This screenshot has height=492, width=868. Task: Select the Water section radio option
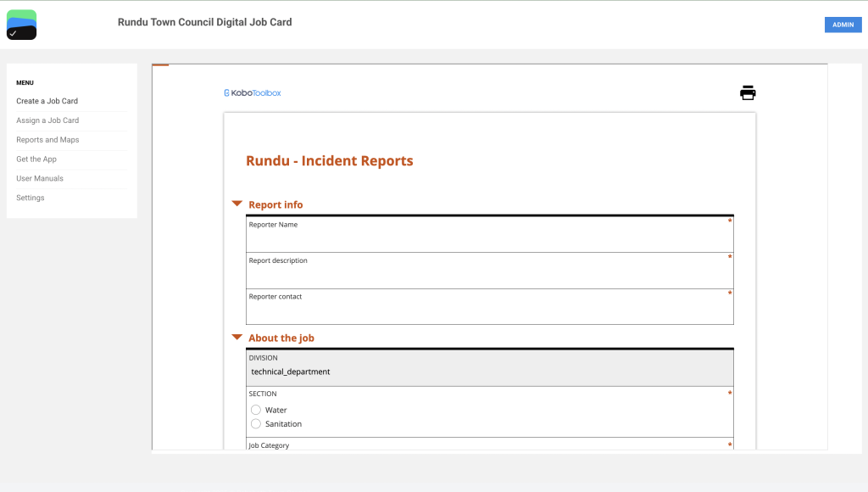point(256,410)
